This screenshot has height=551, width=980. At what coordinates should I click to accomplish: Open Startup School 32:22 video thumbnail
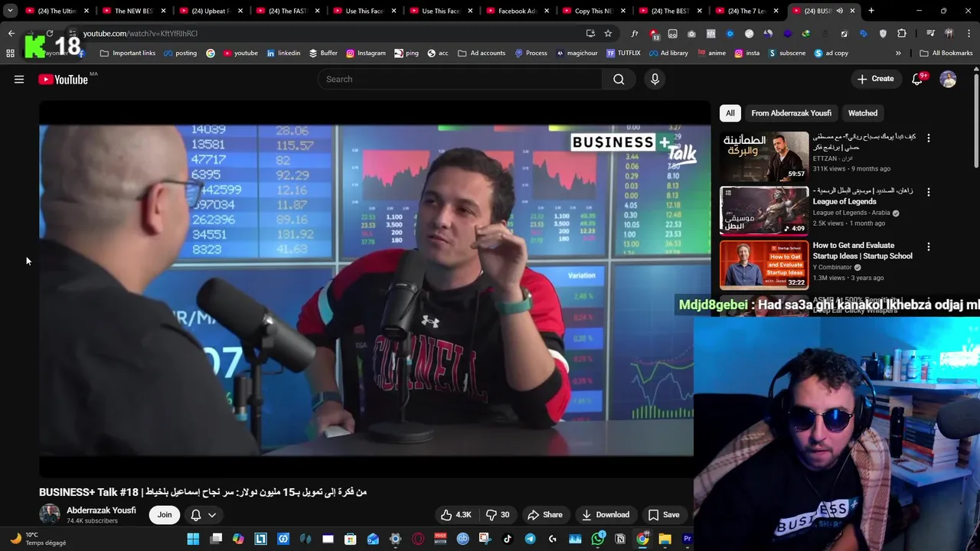tap(764, 265)
